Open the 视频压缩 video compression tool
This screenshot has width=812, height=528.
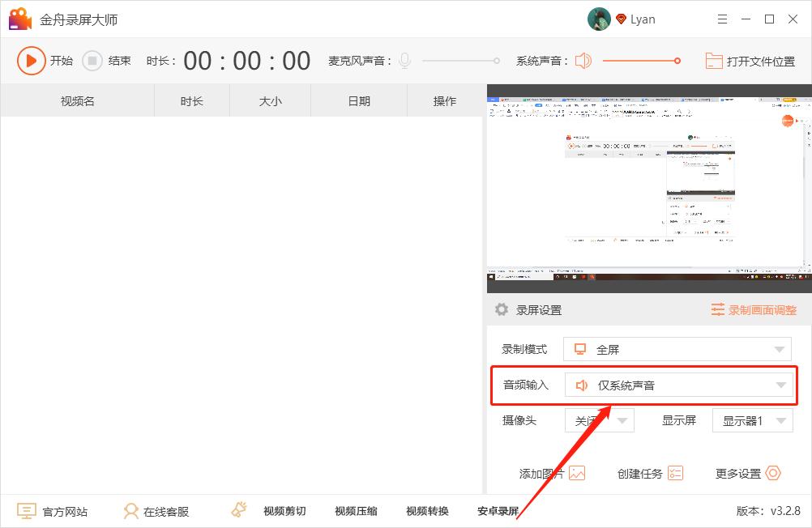tap(355, 510)
